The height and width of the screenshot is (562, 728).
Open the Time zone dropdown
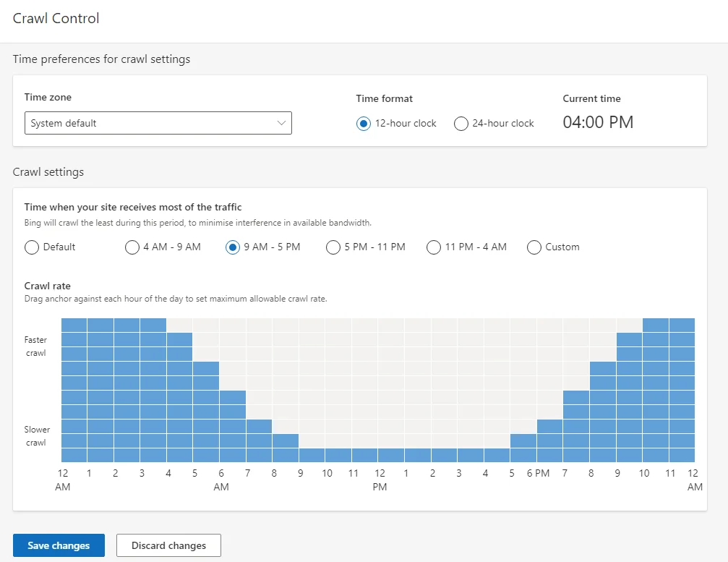(x=282, y=123)
